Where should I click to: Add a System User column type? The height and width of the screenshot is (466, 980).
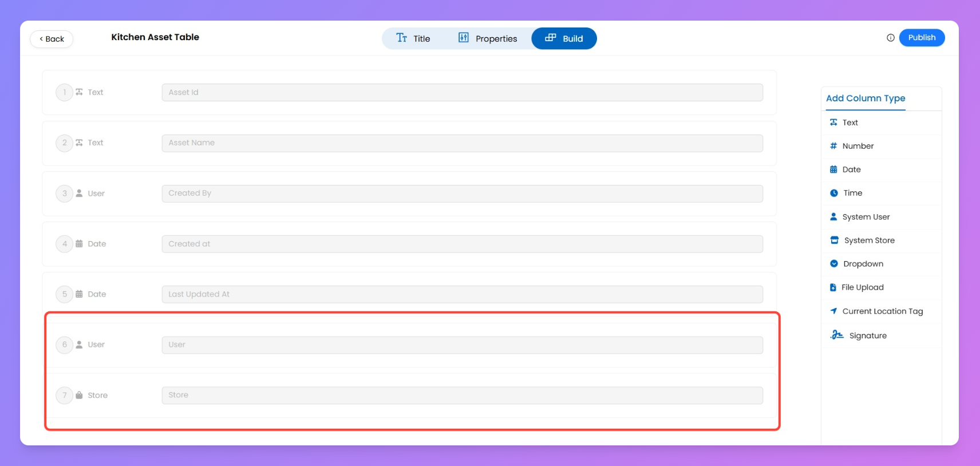point(881,217)
